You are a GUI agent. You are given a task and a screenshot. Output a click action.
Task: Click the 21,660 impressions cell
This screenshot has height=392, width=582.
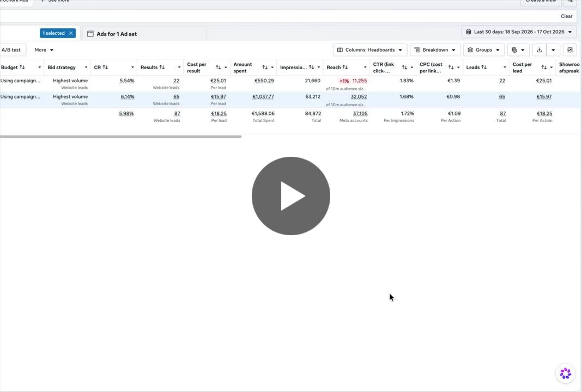[x=313, y=81]
